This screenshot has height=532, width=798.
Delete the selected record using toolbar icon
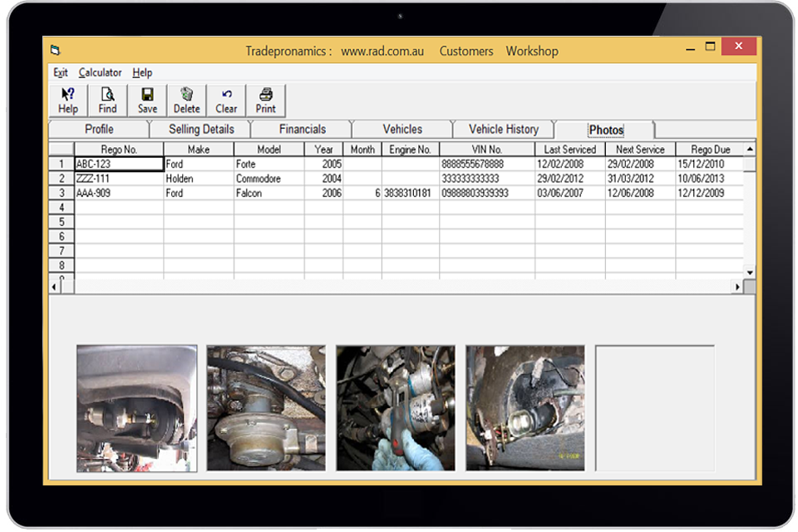(x=186, y=100)
